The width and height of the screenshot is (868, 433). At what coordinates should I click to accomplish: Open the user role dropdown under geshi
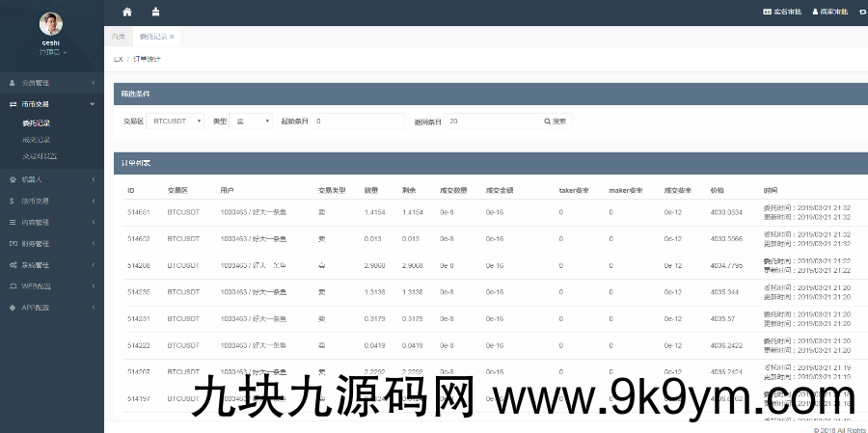[52, 52]
